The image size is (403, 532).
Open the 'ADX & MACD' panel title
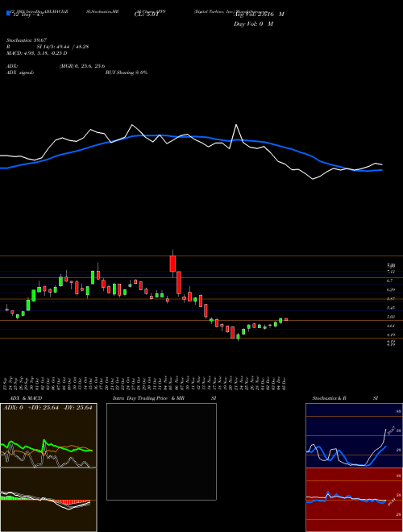click(x=26, y=398)
